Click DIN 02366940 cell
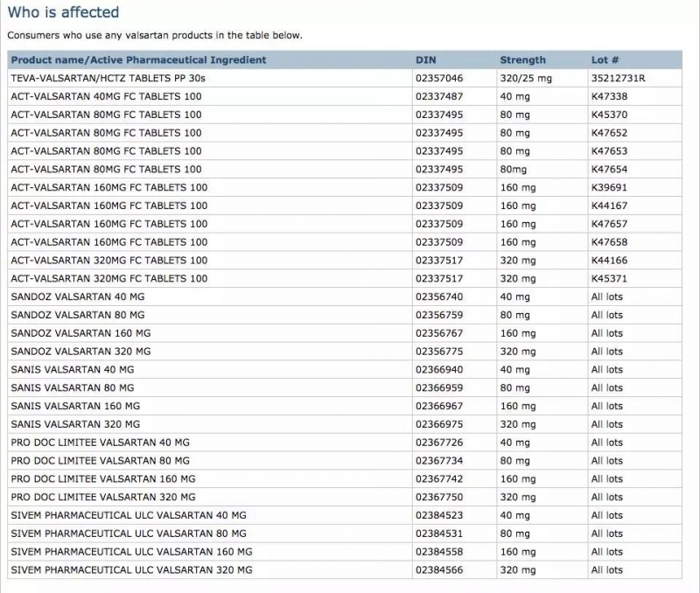700x593 pixels. click(439, 370)
